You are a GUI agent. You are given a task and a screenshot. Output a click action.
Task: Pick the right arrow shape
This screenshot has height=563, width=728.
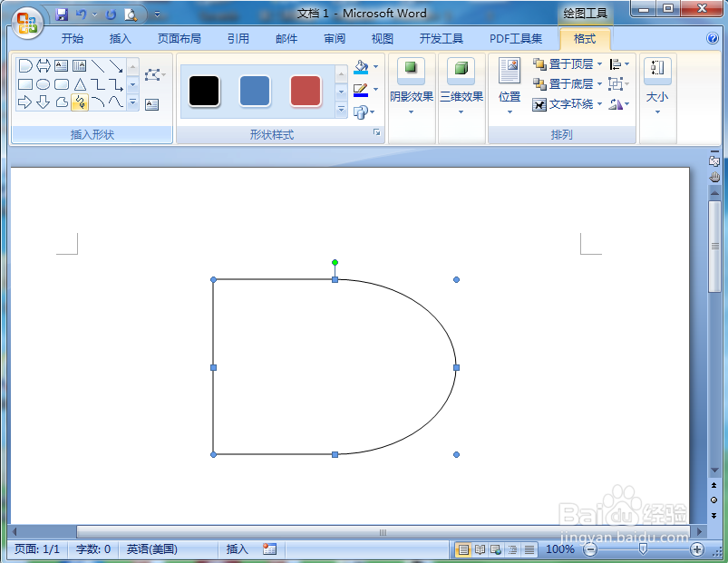[24, 102]
